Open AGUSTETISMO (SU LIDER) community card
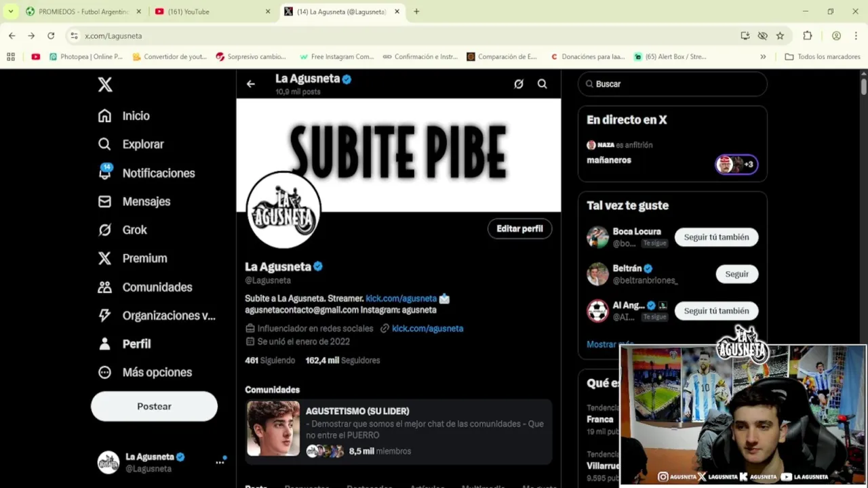Image resolution: width=868 pixels, height=488 pixels. coord(398,431)
